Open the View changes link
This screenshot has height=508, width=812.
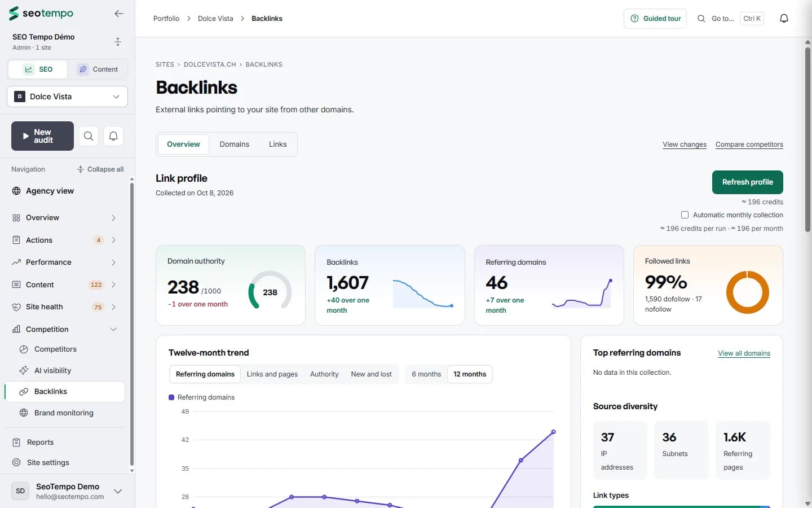685,144
